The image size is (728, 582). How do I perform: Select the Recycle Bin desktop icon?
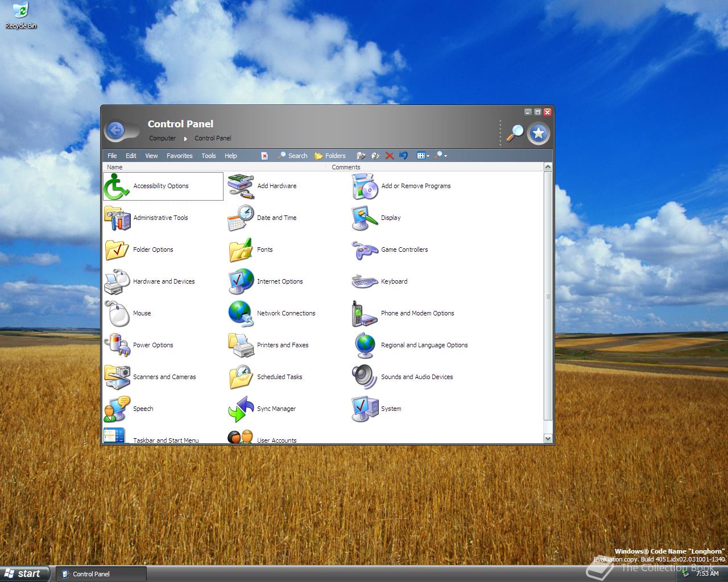(x=20, y=15)
